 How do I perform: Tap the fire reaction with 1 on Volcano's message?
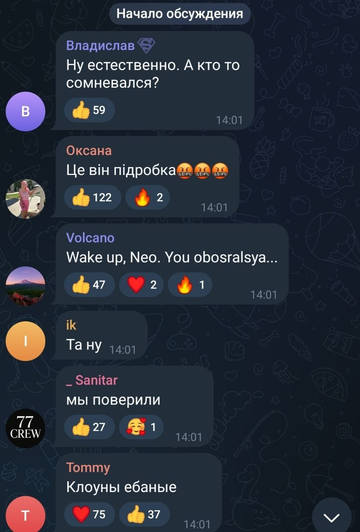pyautogui.click(x=190, y=285)
